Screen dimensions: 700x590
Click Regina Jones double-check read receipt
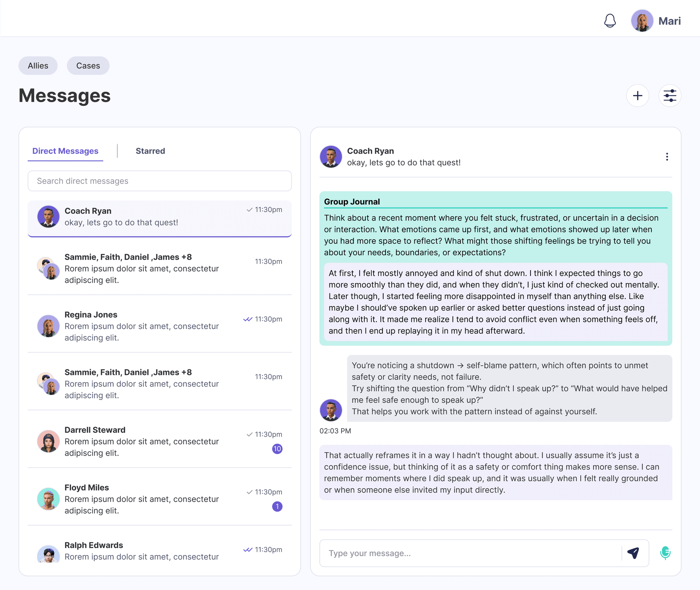(x=248, y=319)
